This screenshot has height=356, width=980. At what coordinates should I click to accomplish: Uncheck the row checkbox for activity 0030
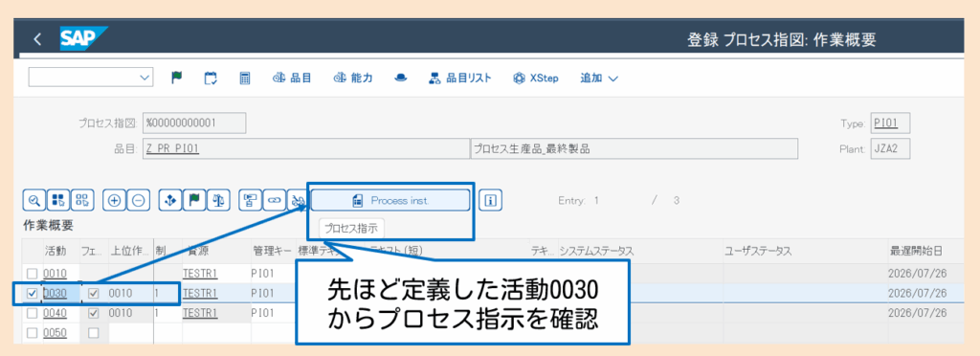(32, 294)
